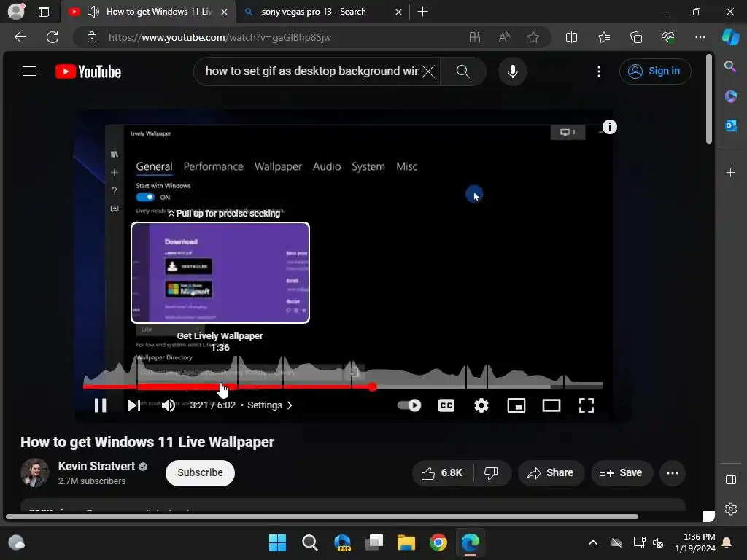Share the video
The image size is (747, 560).
pos(551,472)
